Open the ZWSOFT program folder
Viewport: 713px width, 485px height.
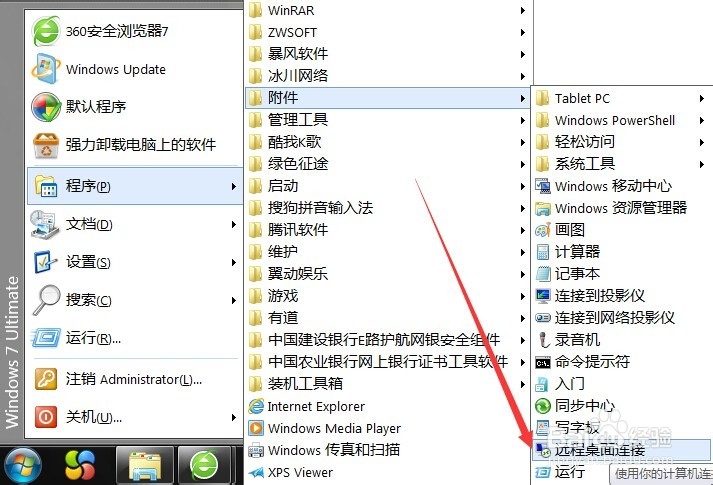(387, 32)
